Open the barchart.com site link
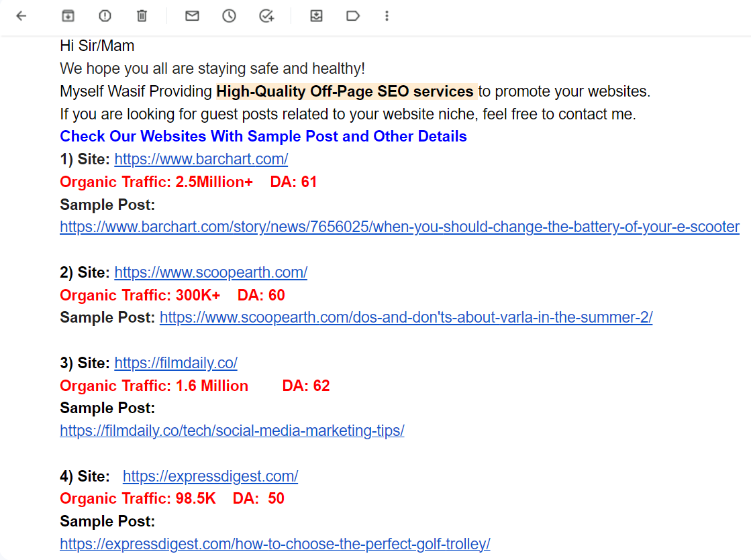This screenshot has height=560, width=751. (201, 159)
